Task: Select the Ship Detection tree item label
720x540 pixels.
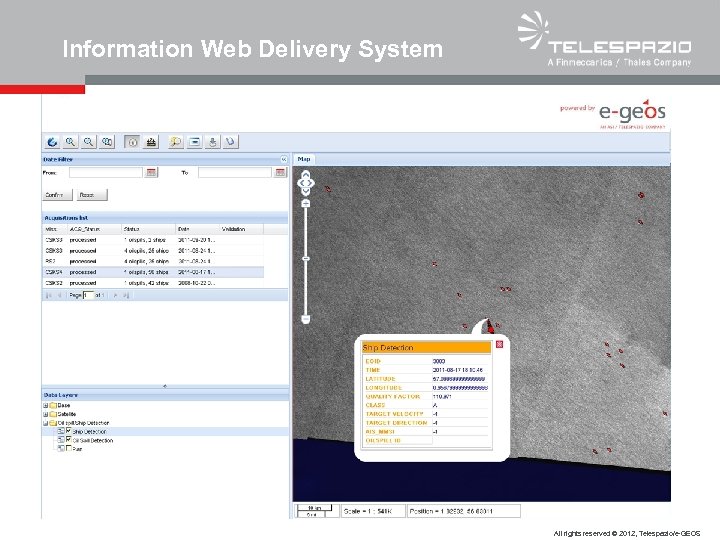Action: [x=90, y=432]
